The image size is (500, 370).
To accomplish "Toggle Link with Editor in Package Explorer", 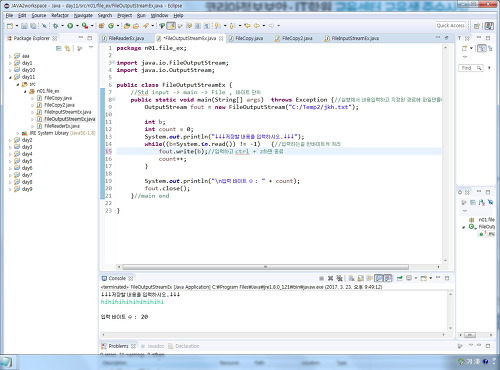I will pos(67,48).
